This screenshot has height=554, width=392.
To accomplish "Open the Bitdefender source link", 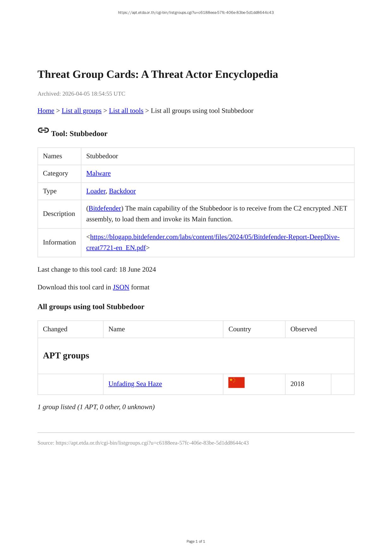I will pyautogui.click(x=105, y=209).
